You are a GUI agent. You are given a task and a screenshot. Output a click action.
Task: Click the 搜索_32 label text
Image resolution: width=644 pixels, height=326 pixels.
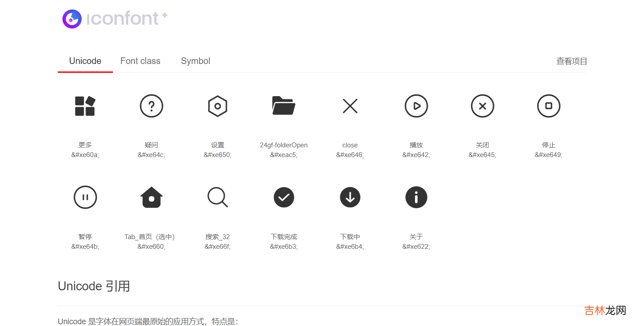point(218,237)
